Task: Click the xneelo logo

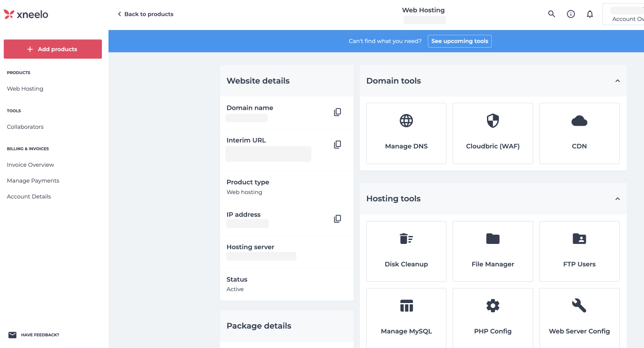Action: [x=26, y=15]
